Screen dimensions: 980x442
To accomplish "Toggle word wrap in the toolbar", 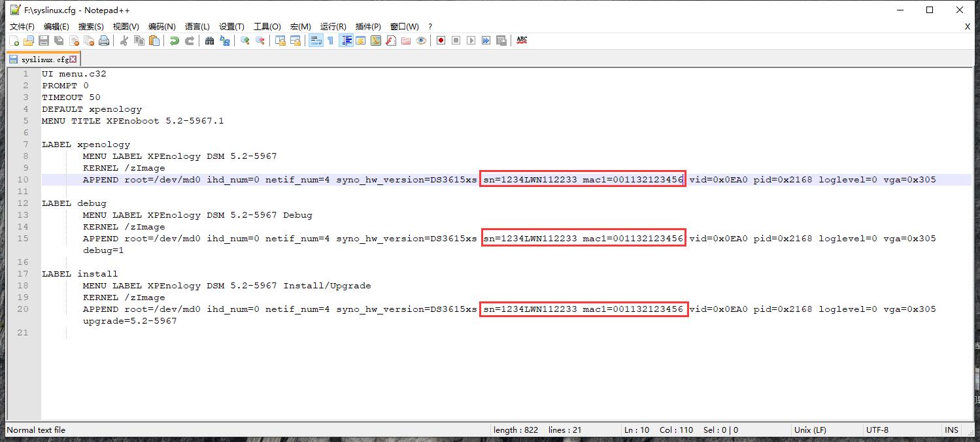I will point(315,41).
